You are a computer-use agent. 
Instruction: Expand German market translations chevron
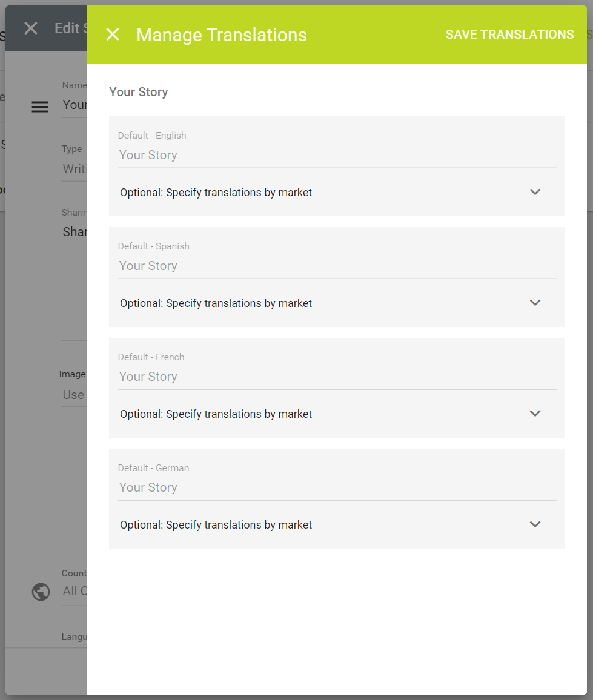(x=535, y=524)
